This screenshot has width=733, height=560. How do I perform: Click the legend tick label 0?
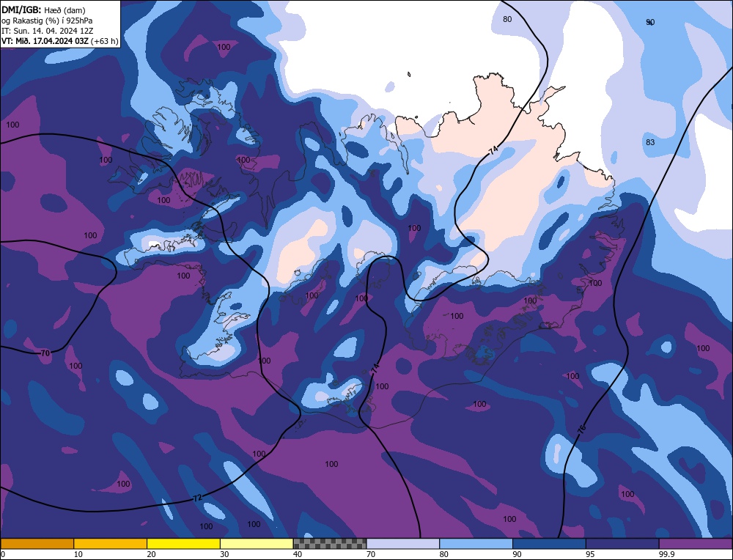click(x=3, y=554)
